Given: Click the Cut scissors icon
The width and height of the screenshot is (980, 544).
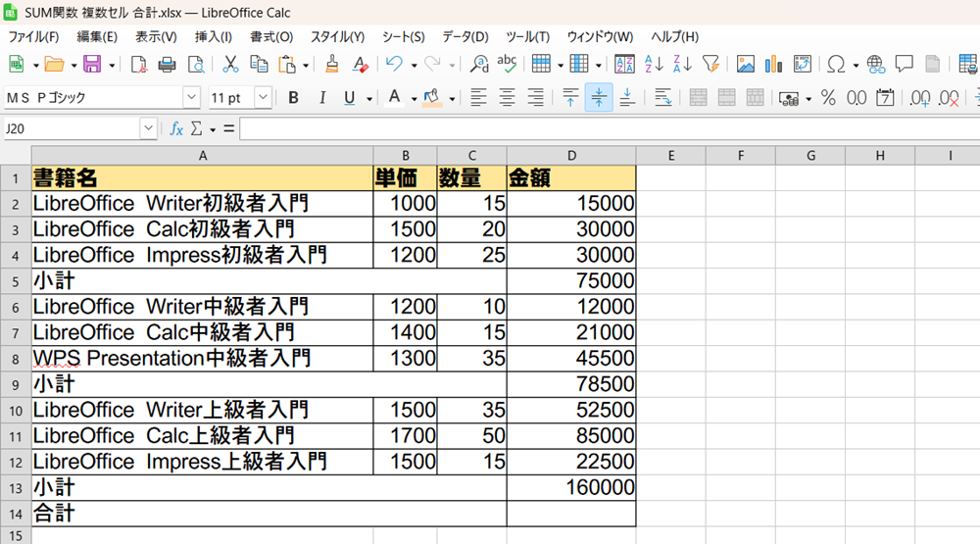Looking at the screenshot, I should pos(230,64).
